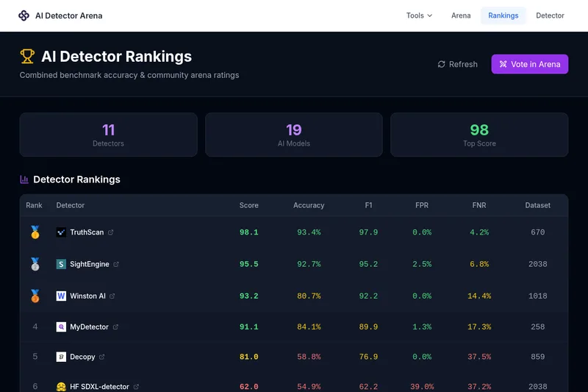This screenshot has width=588, height=392.
Task: Open the Detector nav tab
Action: [x=550, y=15]
